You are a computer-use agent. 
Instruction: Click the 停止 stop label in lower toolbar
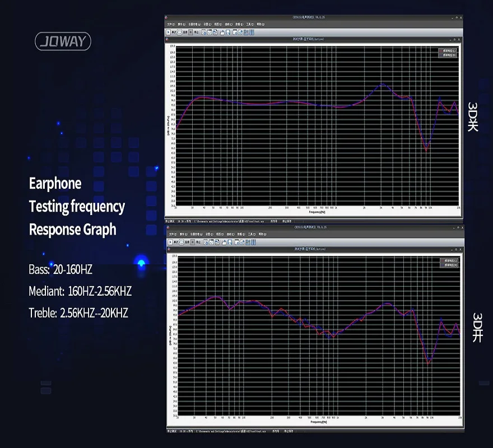tap(198, 242)
